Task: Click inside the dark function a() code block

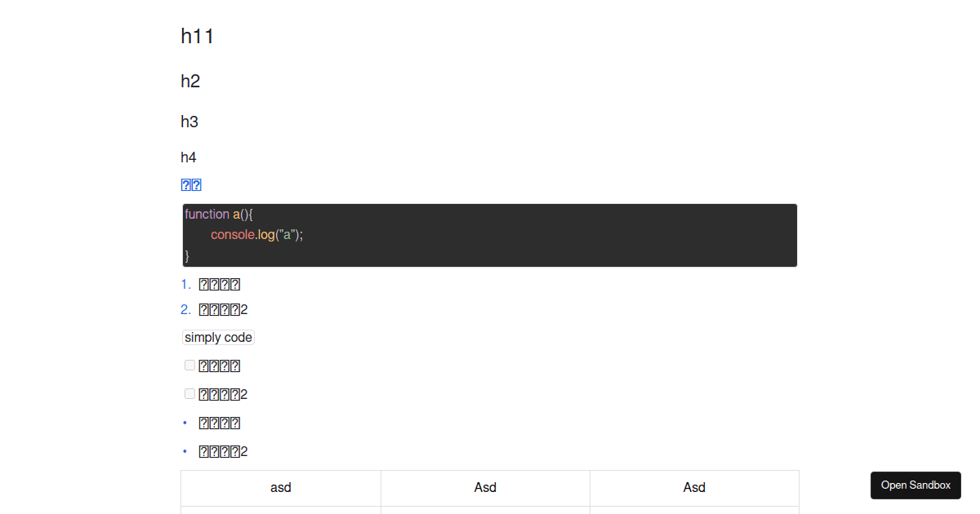Action: pyautogui.click(x=490, y=235)
